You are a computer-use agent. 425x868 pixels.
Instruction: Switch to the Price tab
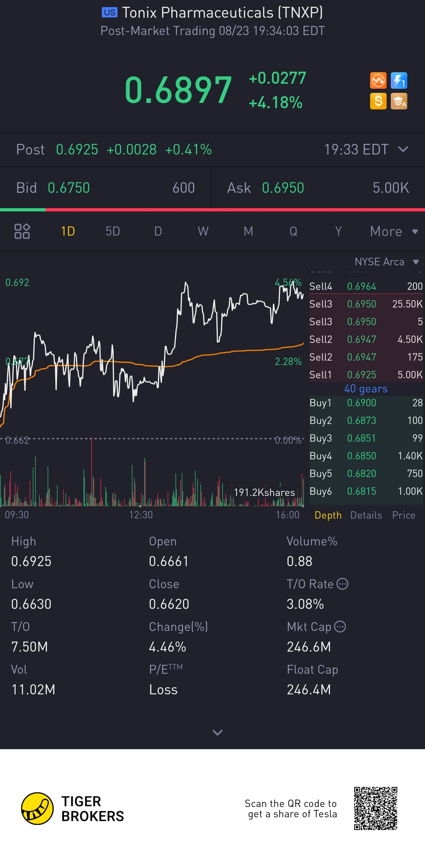coord(403,515)
